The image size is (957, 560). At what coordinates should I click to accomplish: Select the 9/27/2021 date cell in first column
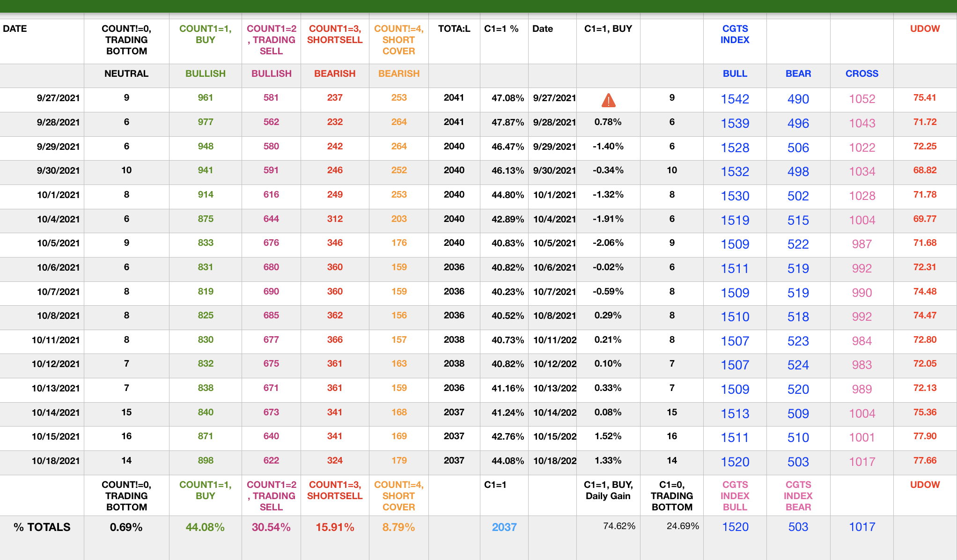pyautogui.click(x=58, y=98)
